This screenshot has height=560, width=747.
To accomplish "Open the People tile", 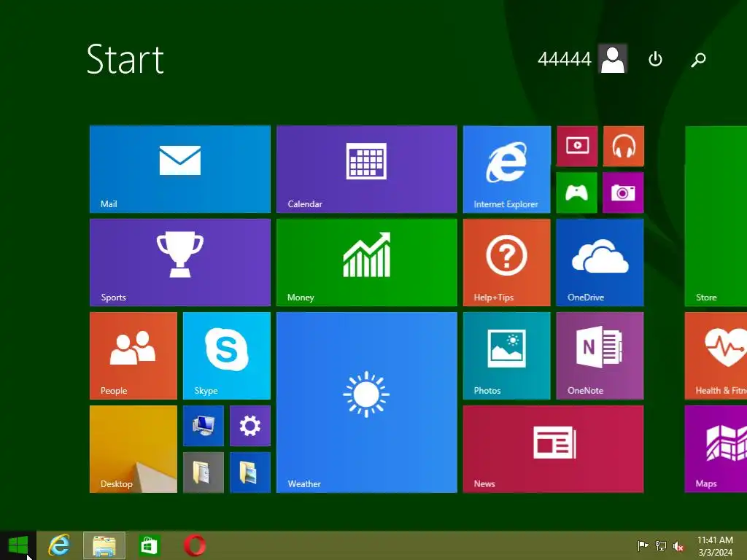I will 133,356.
